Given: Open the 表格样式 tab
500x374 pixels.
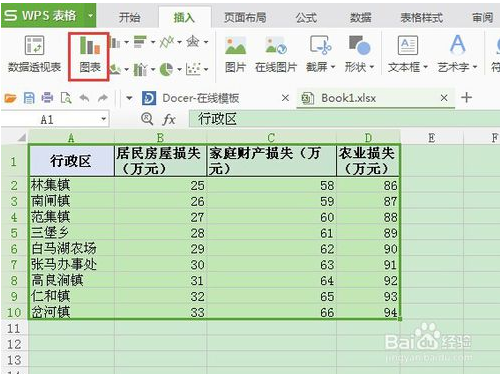Looking at the screenshot, I should [421, 17].
